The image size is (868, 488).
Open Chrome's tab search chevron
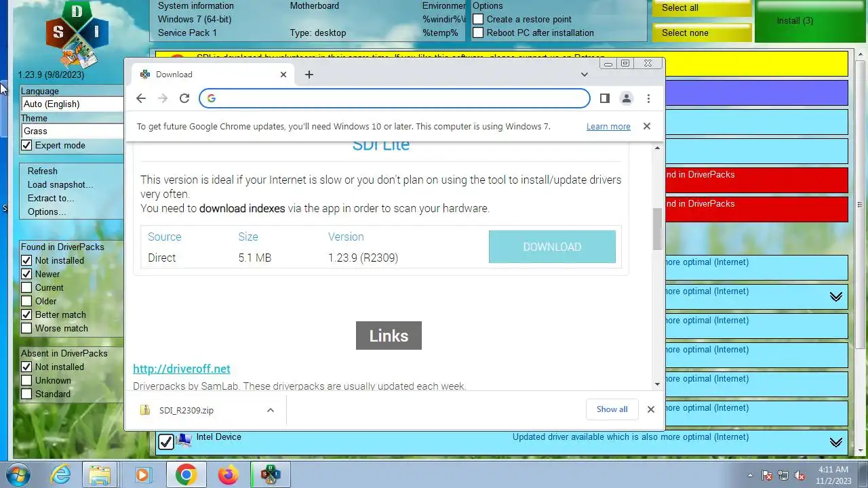point(585,75)
